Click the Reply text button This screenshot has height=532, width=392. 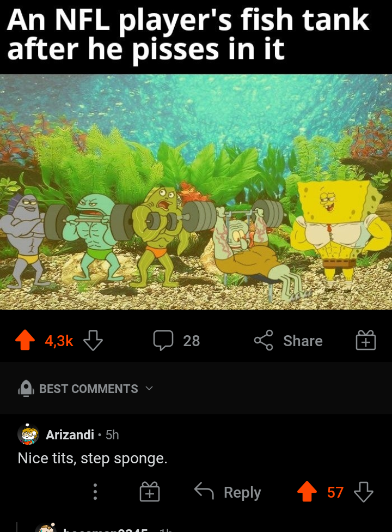[x=242, y=492]
